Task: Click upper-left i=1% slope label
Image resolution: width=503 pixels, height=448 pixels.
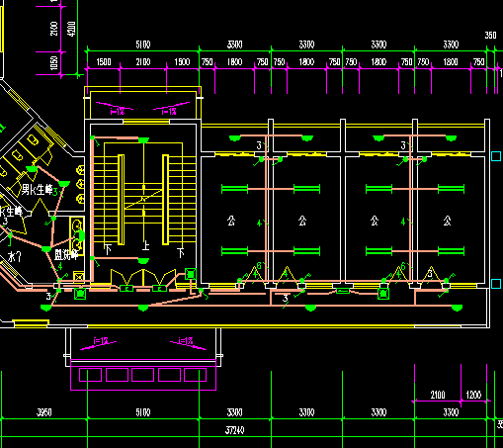Action: tap(118, 112)
